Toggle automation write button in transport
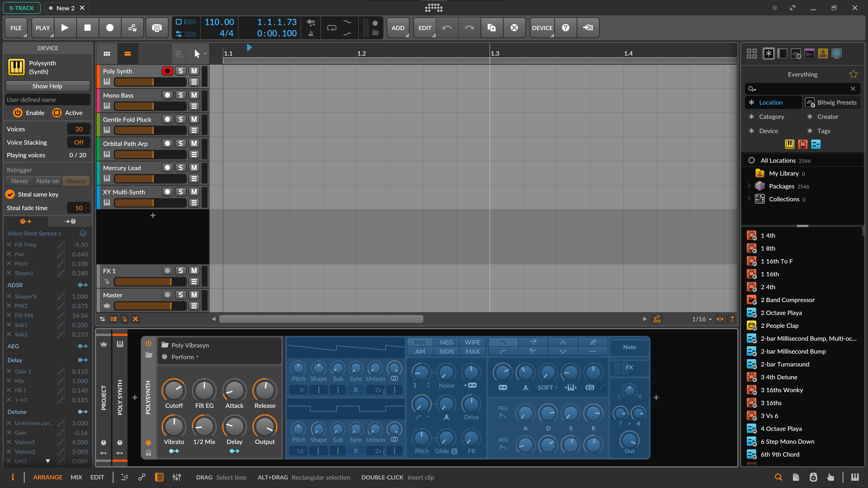The image size is (868, 488). tap(132, 28)
